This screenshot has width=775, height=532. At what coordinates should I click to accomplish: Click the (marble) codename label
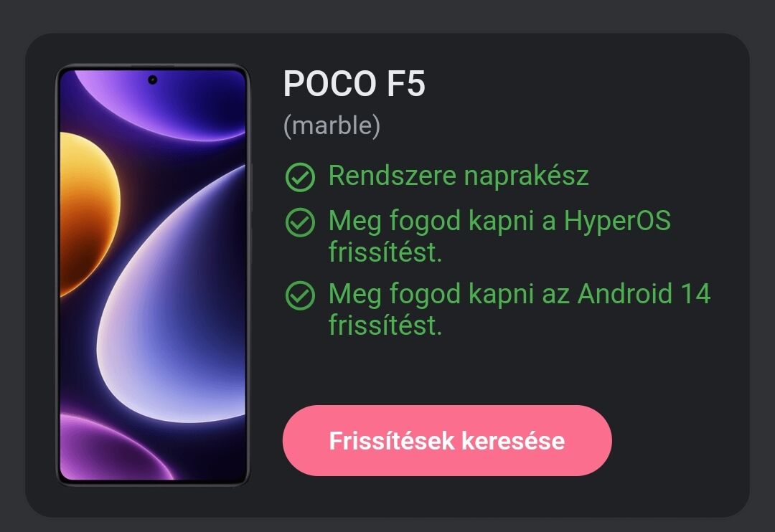[332, 126]
